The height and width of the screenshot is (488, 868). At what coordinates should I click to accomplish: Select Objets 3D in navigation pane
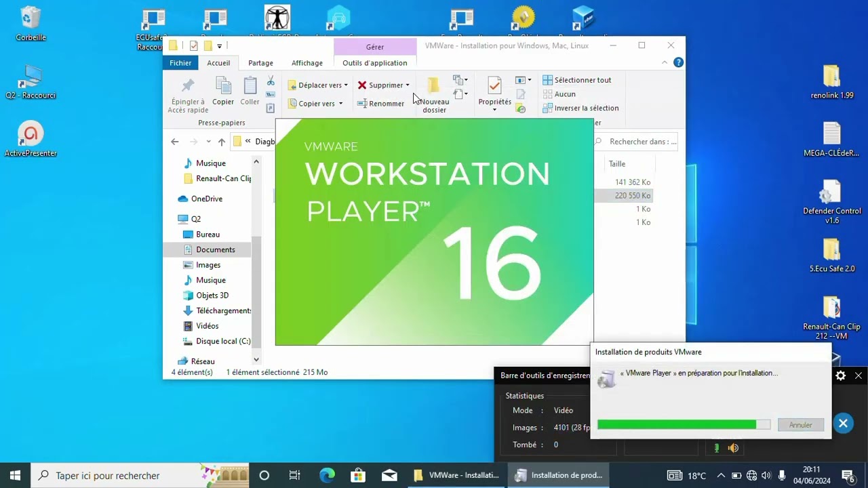pyautogui.click(x=205, y=296)
